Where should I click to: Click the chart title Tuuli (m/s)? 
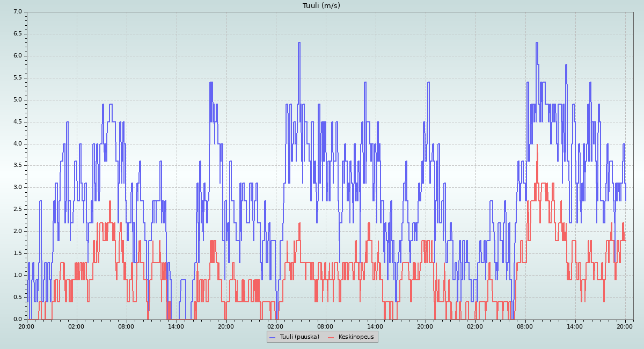point(321,6)
